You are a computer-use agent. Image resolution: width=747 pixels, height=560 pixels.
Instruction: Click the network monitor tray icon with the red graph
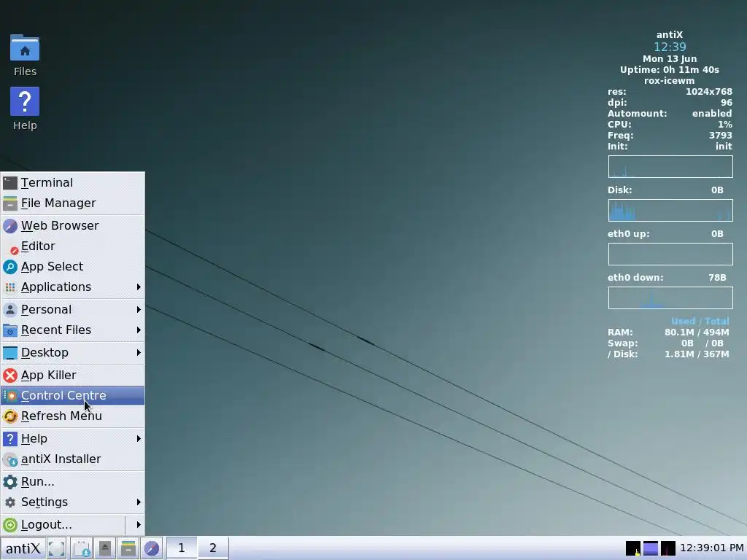click(x=668, y=548)
